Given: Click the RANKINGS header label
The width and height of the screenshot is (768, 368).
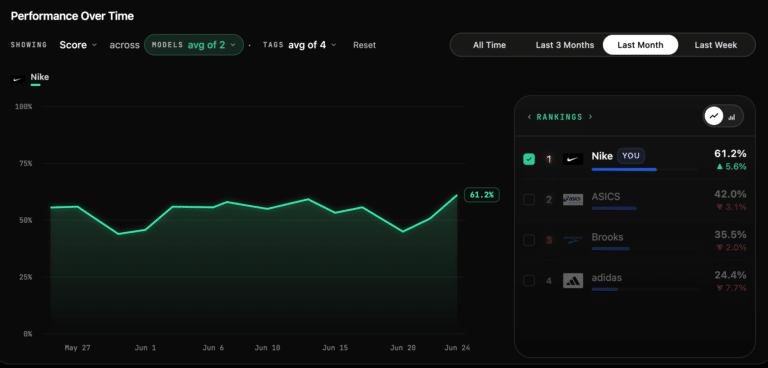Looking at the screenshot, I should [x=559, y=117].
